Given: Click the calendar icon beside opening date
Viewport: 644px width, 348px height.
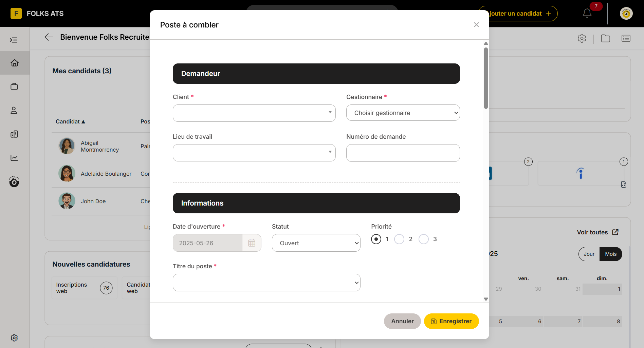Looking at the screenshot, I should pyautogui.click(x=252, y=243).
